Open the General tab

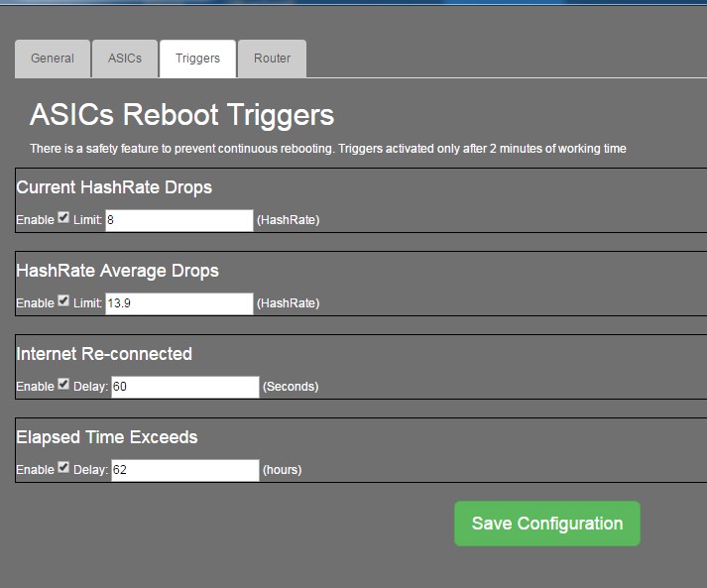point(53,59)
